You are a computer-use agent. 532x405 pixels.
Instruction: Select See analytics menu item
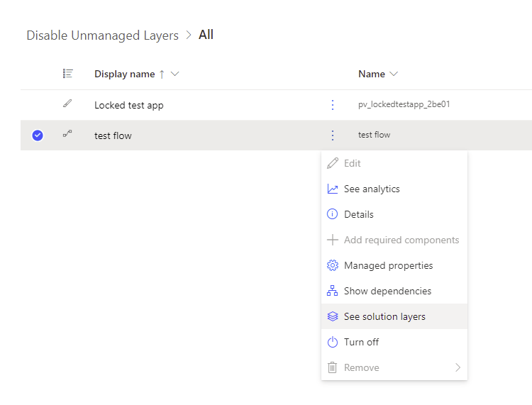point(394,189)
